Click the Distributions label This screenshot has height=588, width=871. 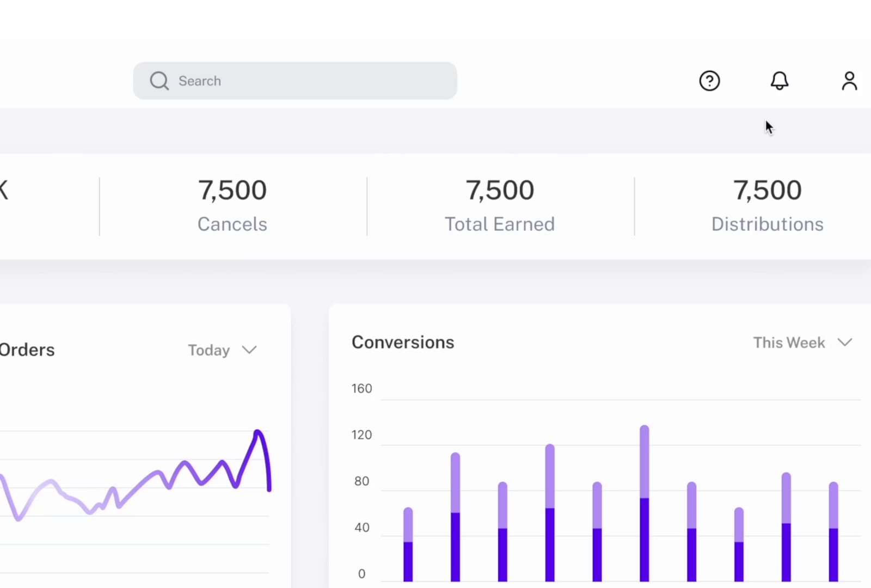768,224
